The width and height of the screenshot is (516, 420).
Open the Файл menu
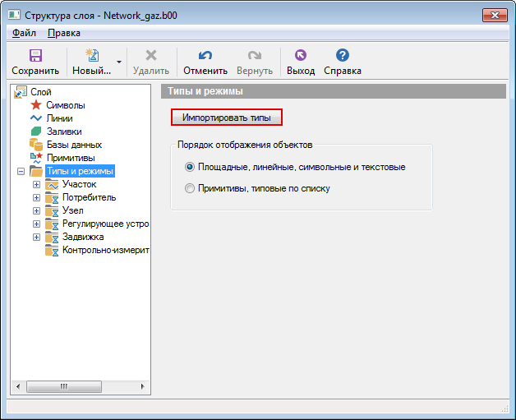tap(24, 33)
